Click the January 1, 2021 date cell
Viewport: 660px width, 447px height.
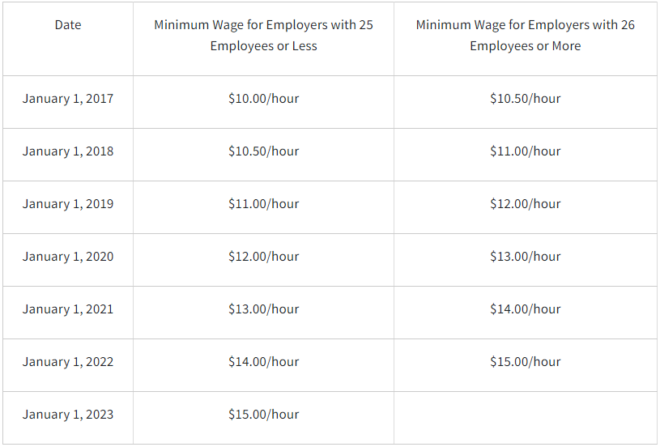coord(68,310)
